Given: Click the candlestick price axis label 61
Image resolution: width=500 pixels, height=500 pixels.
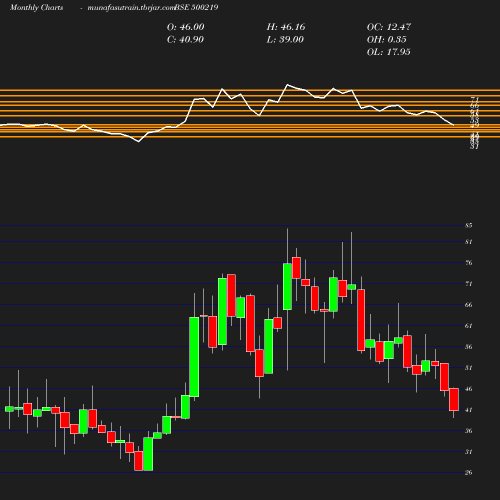Looking at the screenshot, I should click(x=469, y=326).
